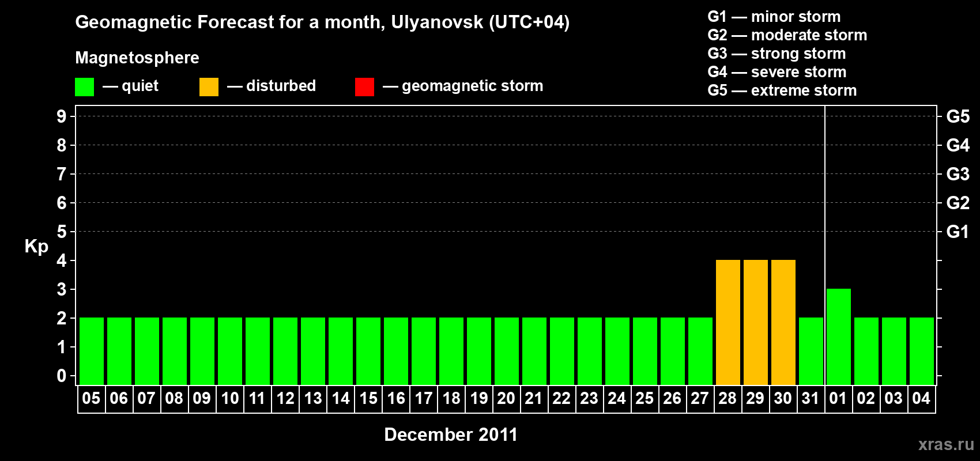980x461 pixels.
Task: Click the Geomagnetic Forecast chart title
Action: [x=322, y=22]
